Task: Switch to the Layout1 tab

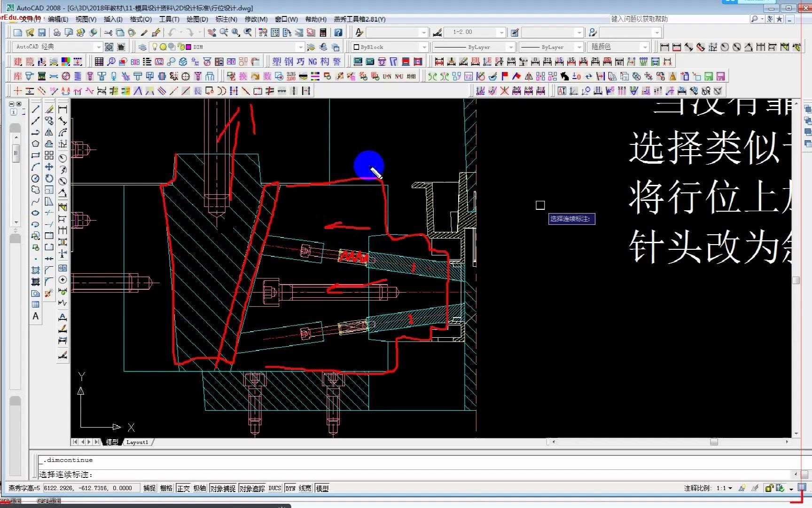Action: pos(137,442)
